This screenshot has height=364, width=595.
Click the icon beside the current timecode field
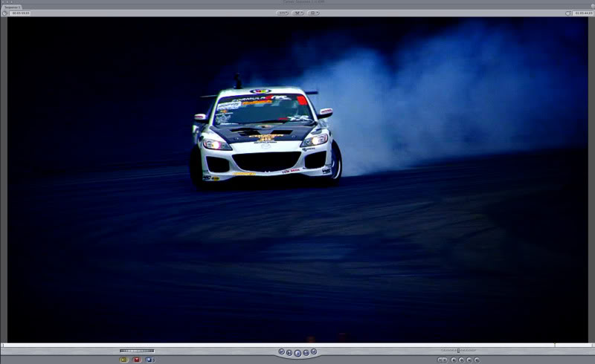pos(568,13)
